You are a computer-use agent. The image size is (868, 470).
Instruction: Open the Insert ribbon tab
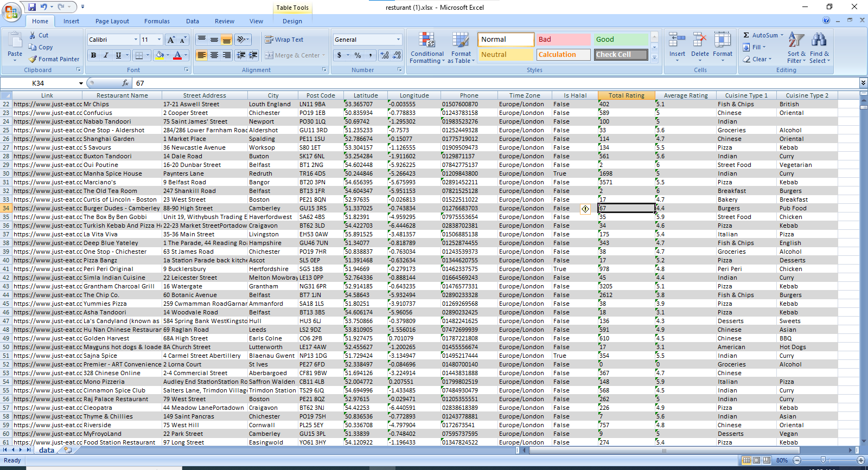pyautogui.click(x=71, y=21)
